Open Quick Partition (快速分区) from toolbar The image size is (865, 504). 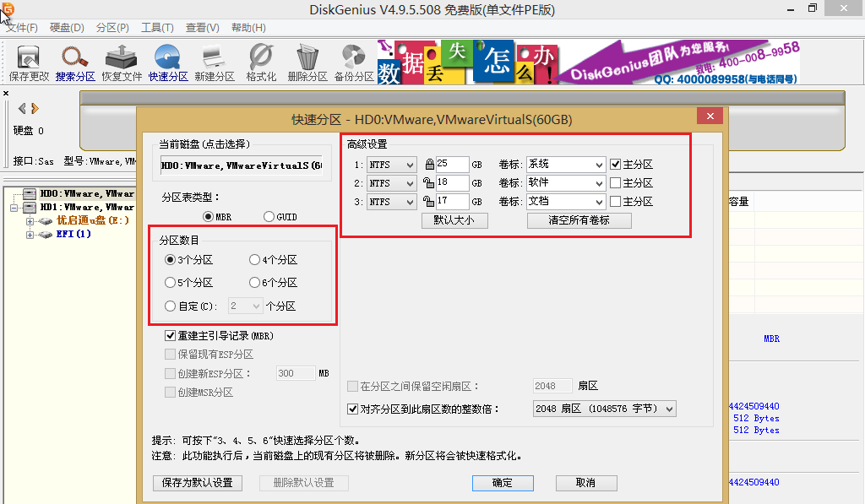pyautogui.click(x=168, y=63)
